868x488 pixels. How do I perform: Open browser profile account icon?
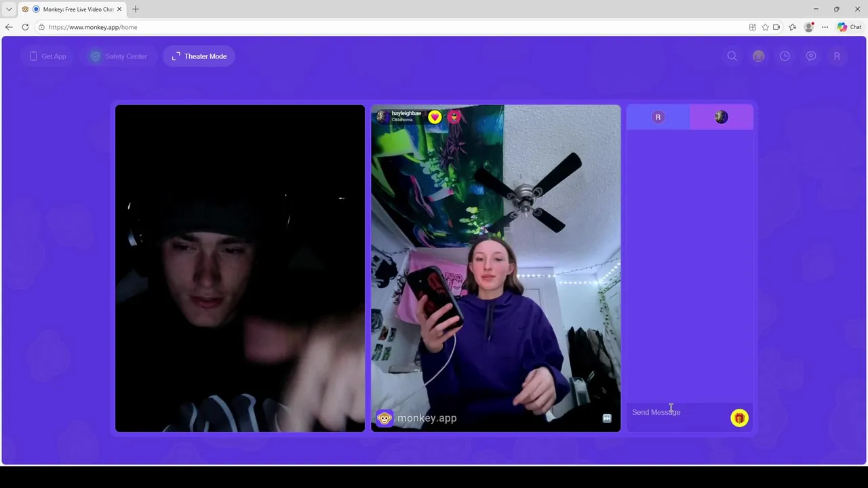pos(808,27)
